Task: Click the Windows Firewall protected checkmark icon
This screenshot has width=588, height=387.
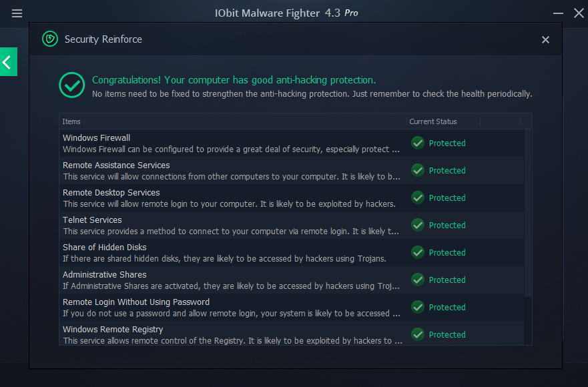Action: tap(418, 143)
